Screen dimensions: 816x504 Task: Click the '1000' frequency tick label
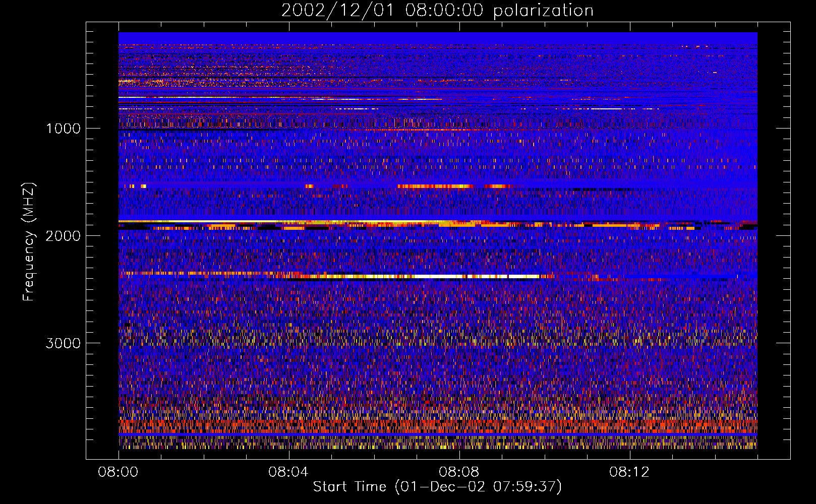63,129
